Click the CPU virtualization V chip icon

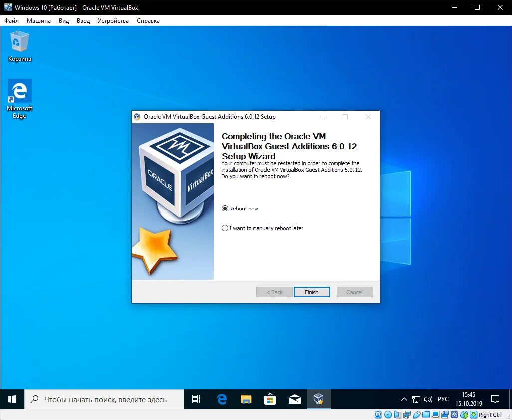[x=454, y=415]
